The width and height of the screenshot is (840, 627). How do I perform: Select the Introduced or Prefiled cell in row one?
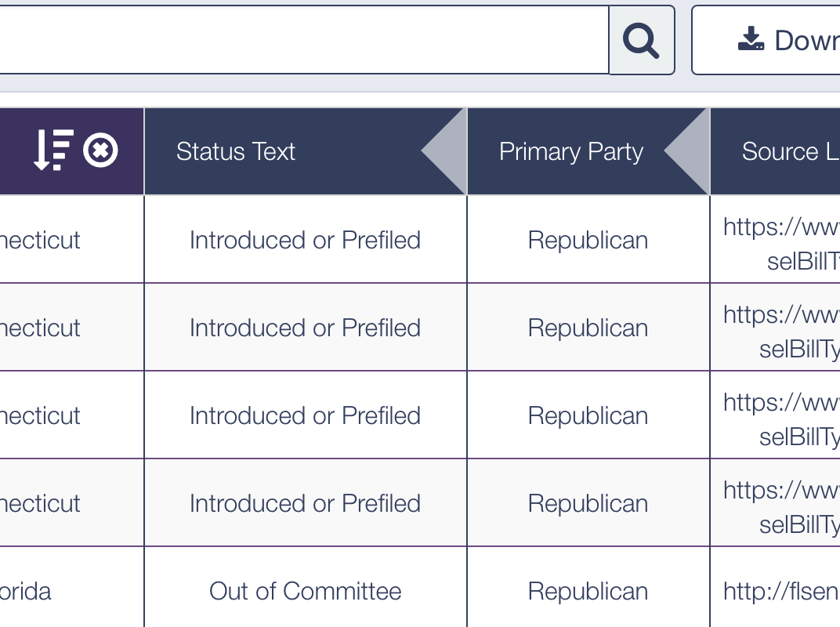[x=305, y=240]
